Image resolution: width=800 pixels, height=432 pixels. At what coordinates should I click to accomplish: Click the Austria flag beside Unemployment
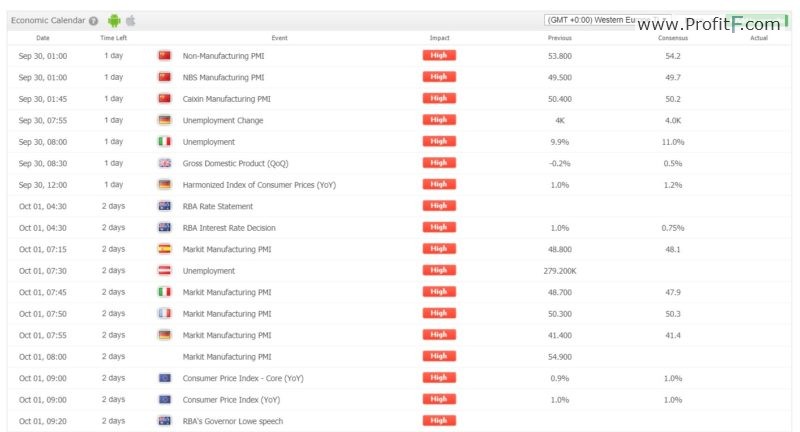[164, 270]
